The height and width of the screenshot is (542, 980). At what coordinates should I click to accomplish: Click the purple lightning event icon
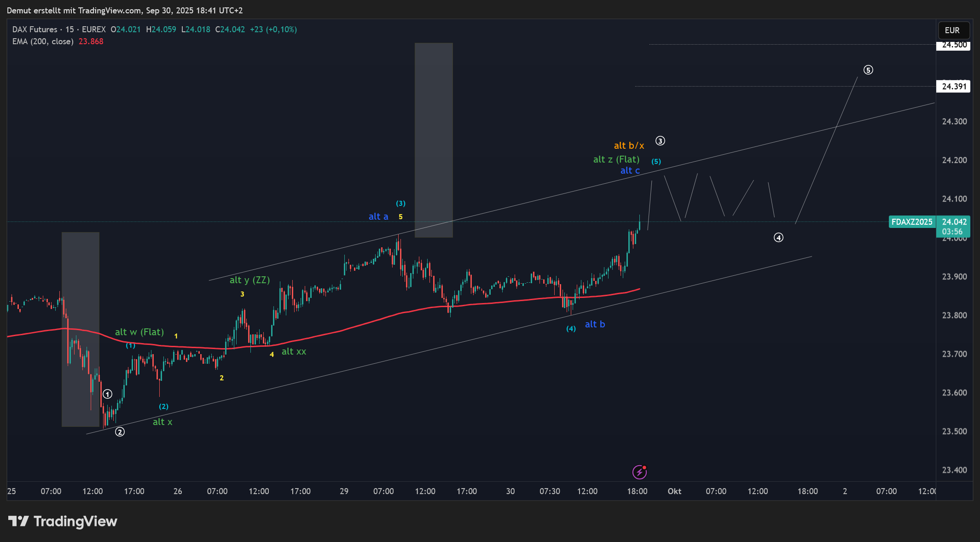[639, 472]
